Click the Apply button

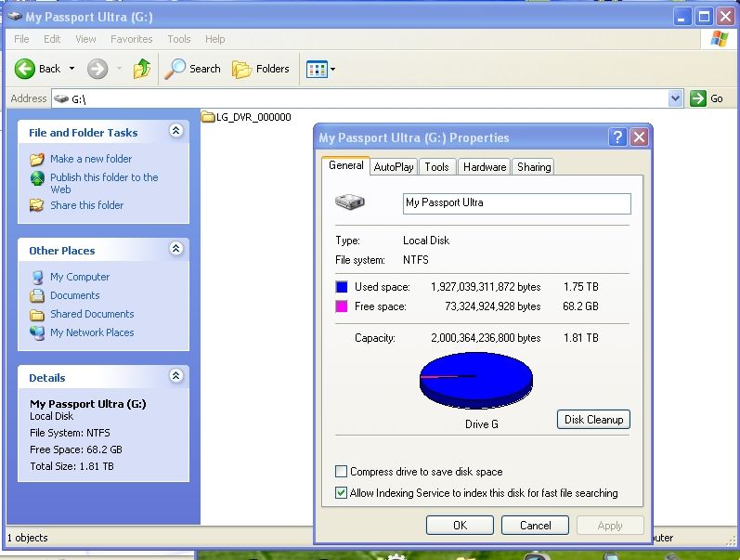pos(610,525)
